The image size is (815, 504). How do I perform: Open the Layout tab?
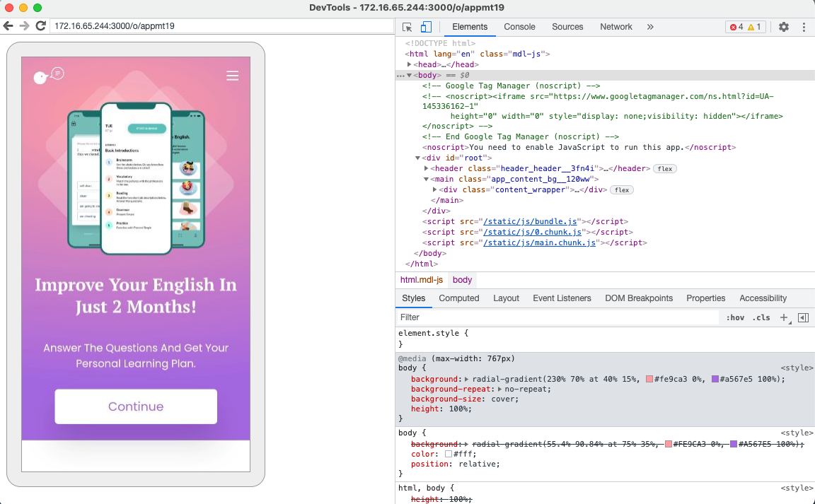point(506,298)
